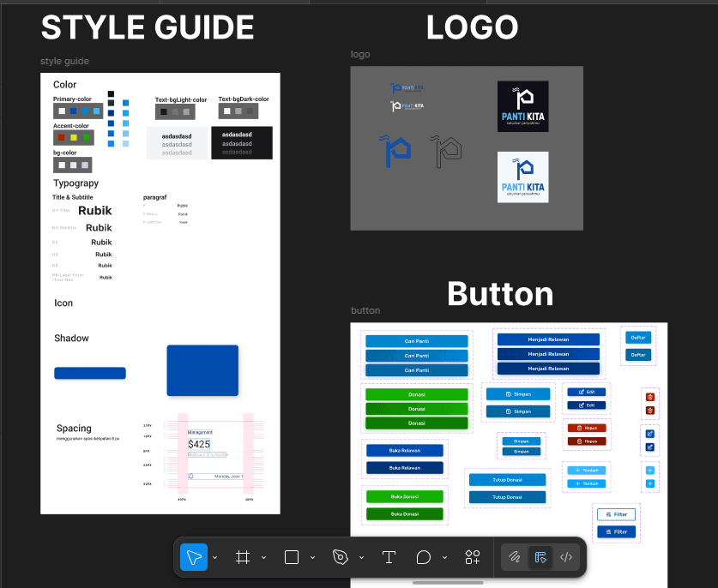Viewport: 718px width, 588px height.
Task: Click the red Hapus trash icon component
Action: pyautogui.click(x=649, y=396)
